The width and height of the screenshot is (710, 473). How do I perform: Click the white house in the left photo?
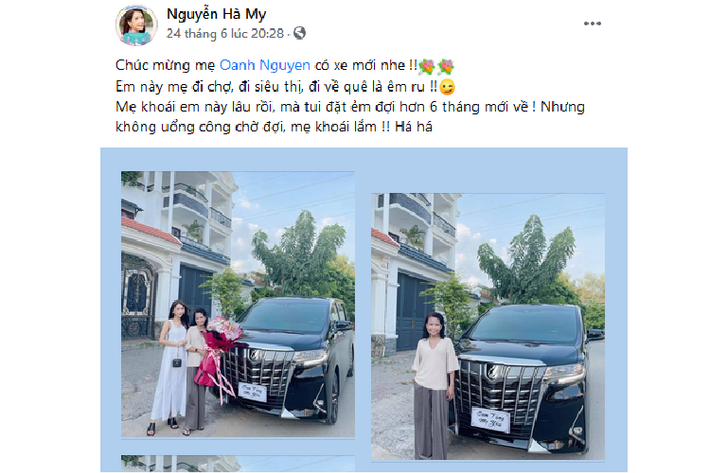179,253
